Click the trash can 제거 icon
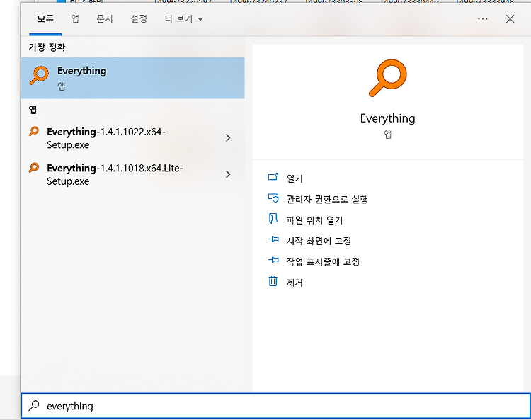Image resolution: width=531 pixels, height=420 pixels. [273, 280]
